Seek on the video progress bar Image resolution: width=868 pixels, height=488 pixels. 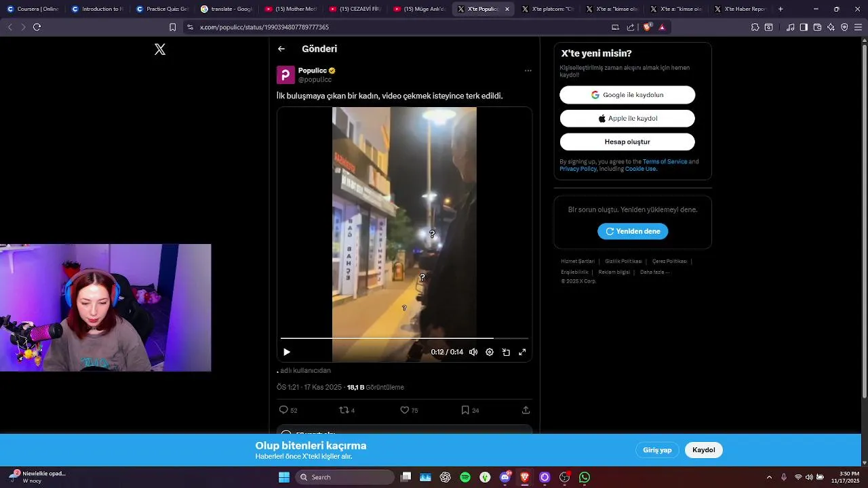404,338
